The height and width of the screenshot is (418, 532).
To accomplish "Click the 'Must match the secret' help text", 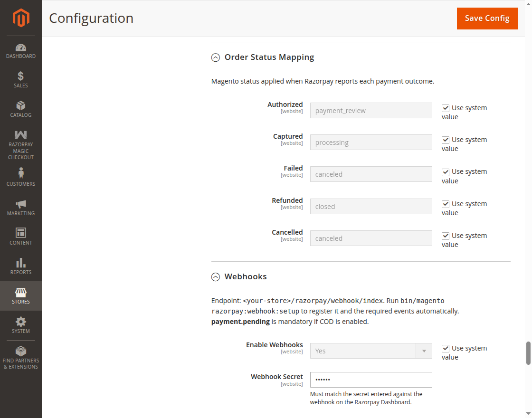I will (x=366, y=398).
